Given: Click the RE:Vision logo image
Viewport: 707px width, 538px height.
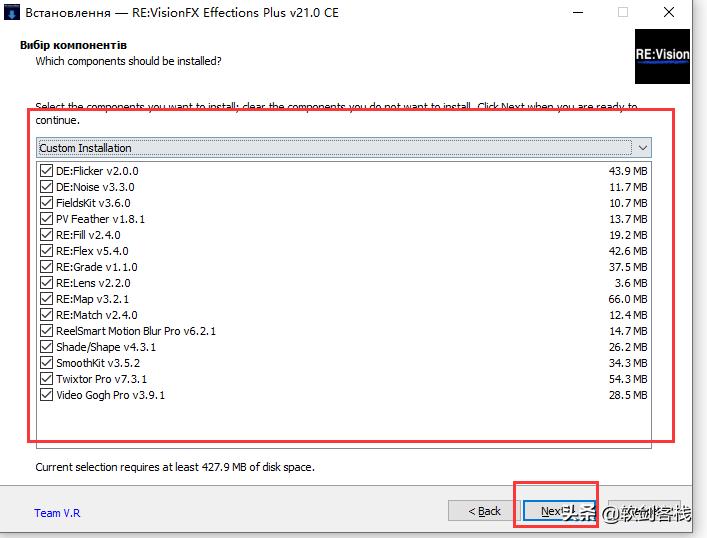Looking at the screenshot, I should coord(662,56).
